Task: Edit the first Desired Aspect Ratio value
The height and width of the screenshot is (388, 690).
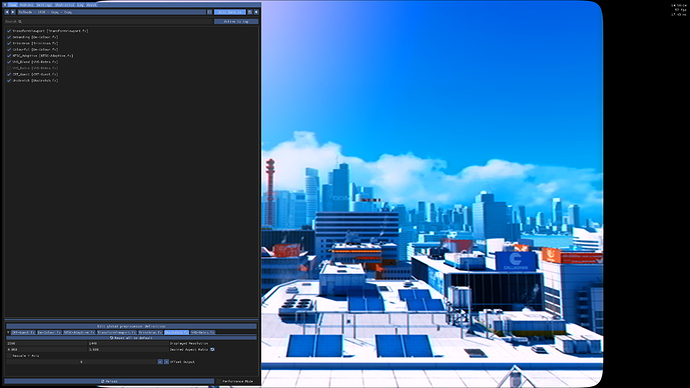Action: pyautogui.click(x=46, y=350)
